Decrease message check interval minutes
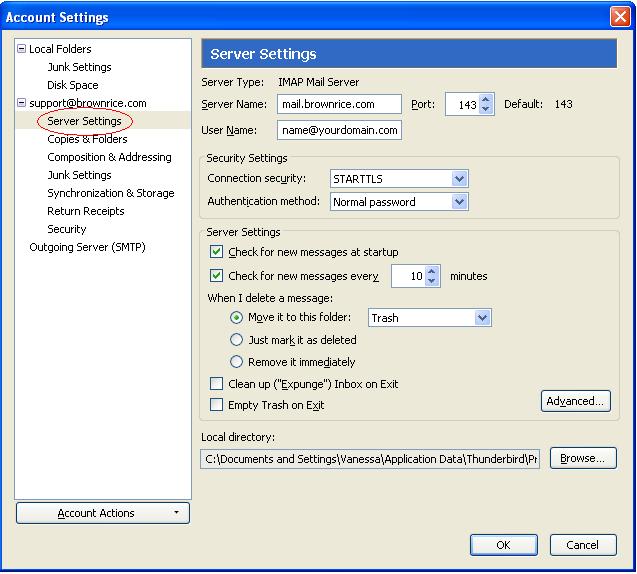The width and height of the screenshot is (637, 574). [x=432, y=281]
